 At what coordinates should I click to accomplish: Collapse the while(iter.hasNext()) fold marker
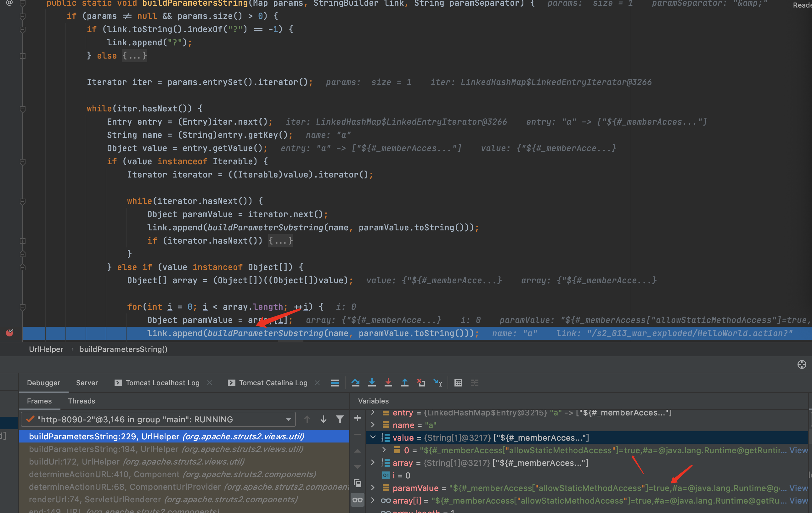point(23,109)
